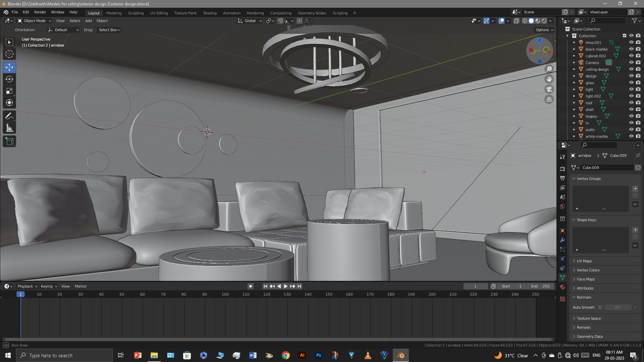Viewport: 644px width, 362px height.
Task: Expand the cabinet.002 tree item
Action: point(574,56)
